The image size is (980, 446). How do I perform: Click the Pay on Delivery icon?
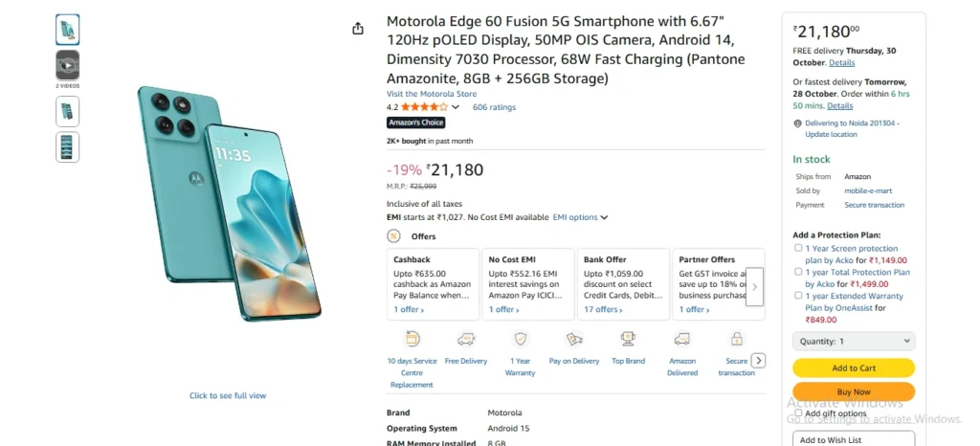click(x=574, y=339)
